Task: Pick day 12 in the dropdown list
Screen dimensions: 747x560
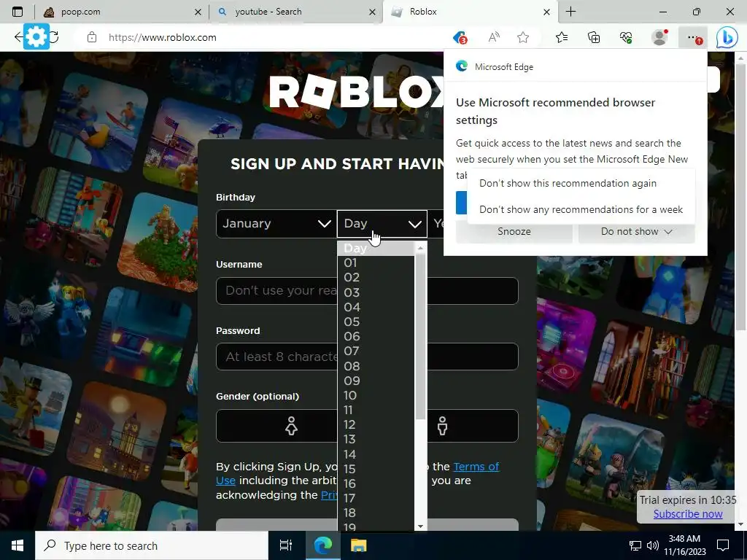Action: tap(376, 425)
